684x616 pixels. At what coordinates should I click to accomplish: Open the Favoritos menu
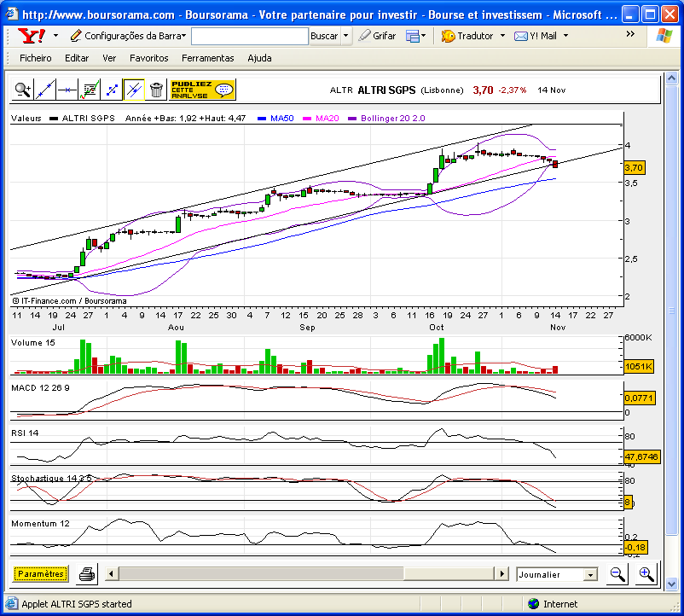[148, 58]
